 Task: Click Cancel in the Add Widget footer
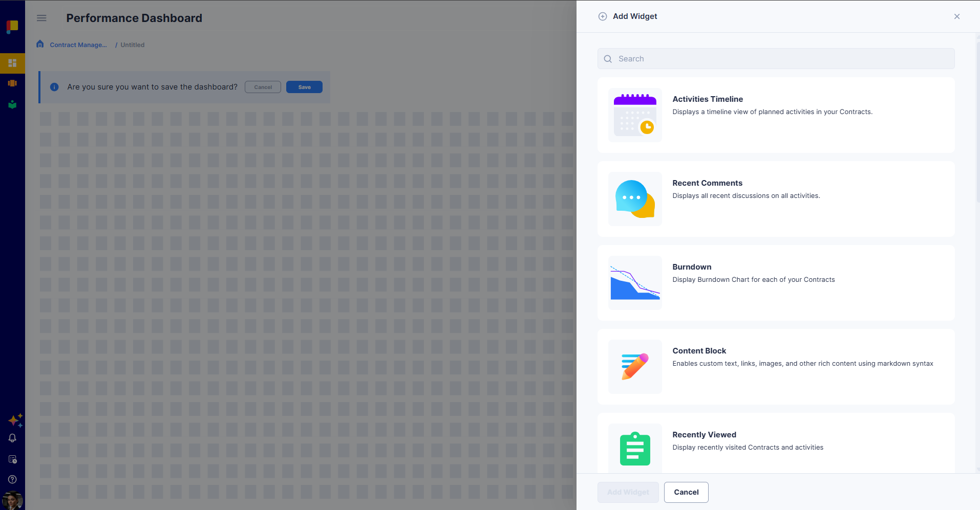(x=686, y=492)
